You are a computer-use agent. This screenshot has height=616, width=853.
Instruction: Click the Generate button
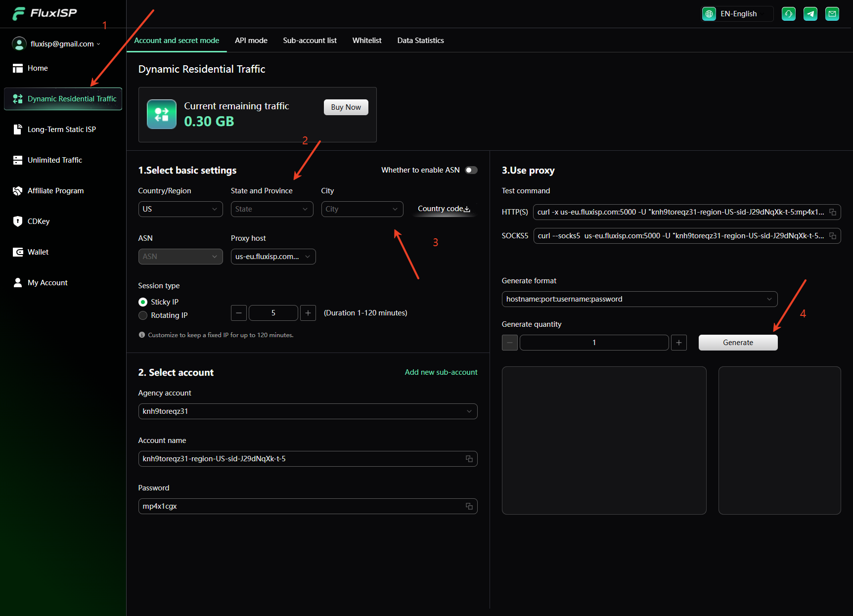(x=738, y=343)
